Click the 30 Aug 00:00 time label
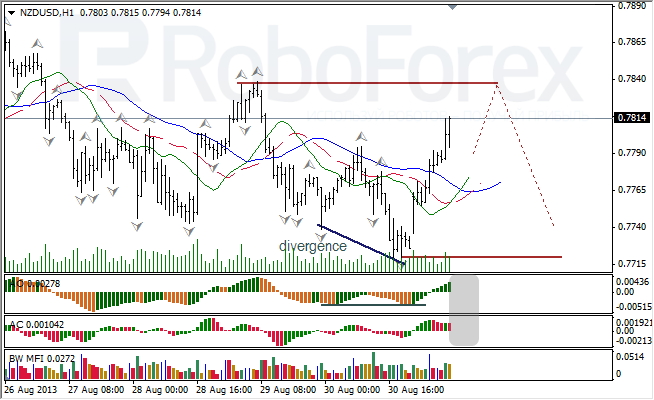654x400 pixels. click(352, 390)
